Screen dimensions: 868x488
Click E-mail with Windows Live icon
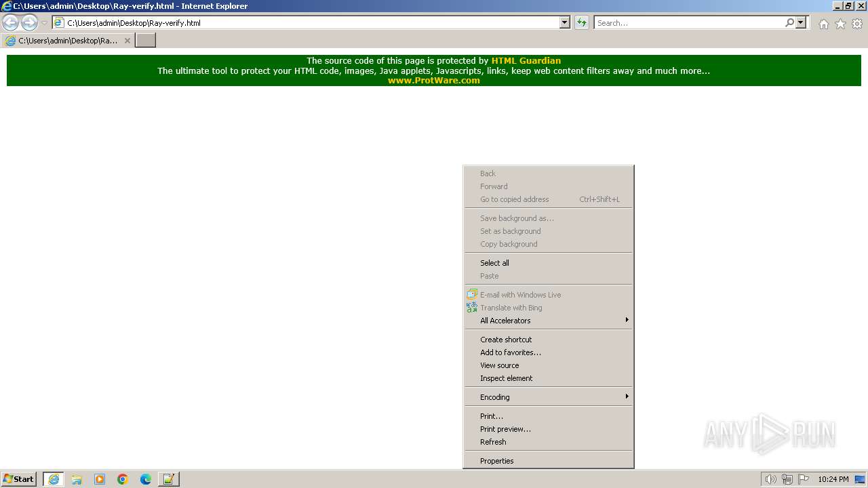tap(472, 294)
